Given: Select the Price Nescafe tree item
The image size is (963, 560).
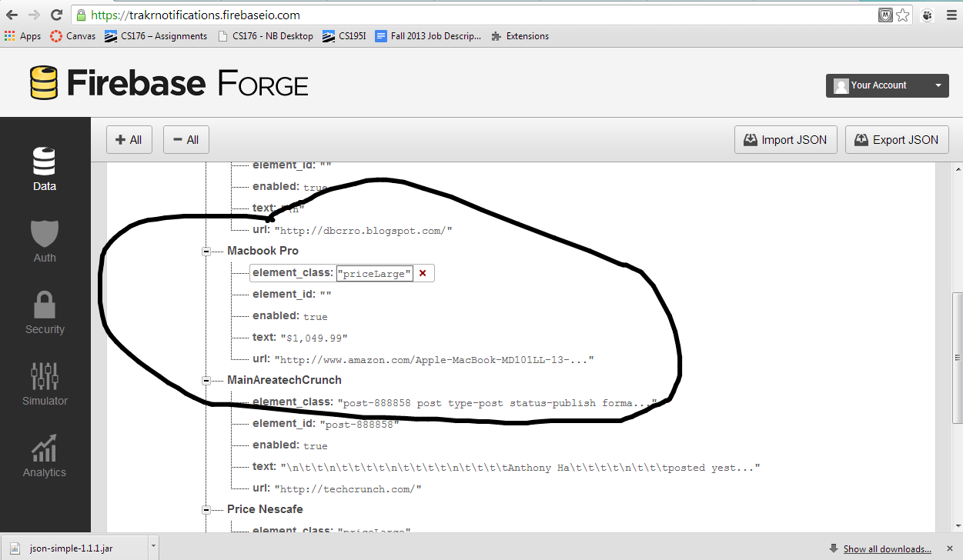Looking at the screenshot, I should [x=265, y=509].
